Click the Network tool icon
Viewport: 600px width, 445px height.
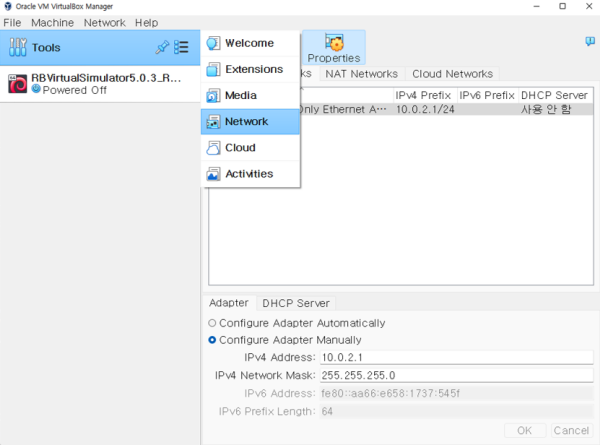coord(213,122)
